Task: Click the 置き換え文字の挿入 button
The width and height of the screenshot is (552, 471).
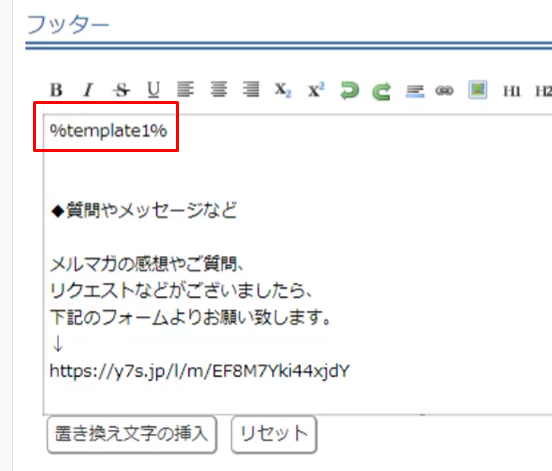Action: pos(132,434)
